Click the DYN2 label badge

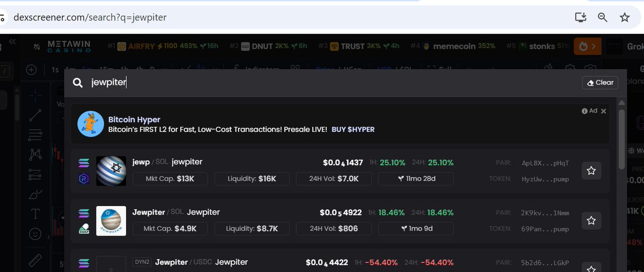[x=141, y=262]
